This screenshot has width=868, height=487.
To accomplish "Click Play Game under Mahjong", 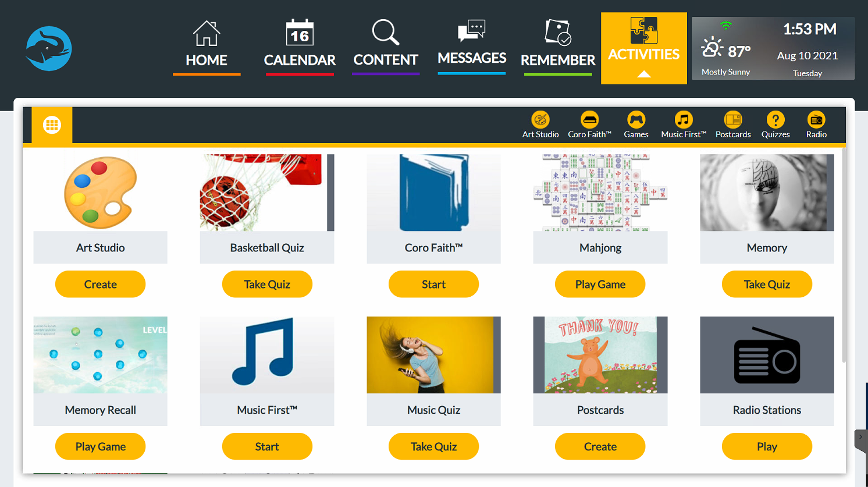I will tap(600, 284).
